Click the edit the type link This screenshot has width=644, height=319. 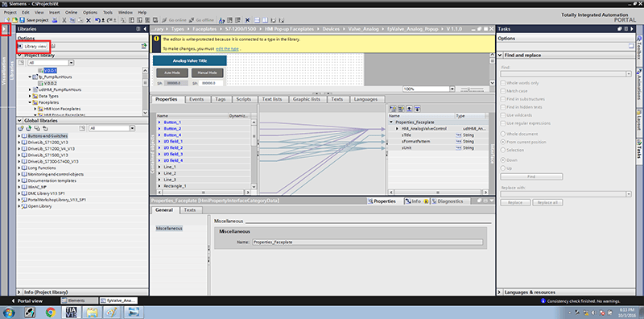tap(227, 49)
